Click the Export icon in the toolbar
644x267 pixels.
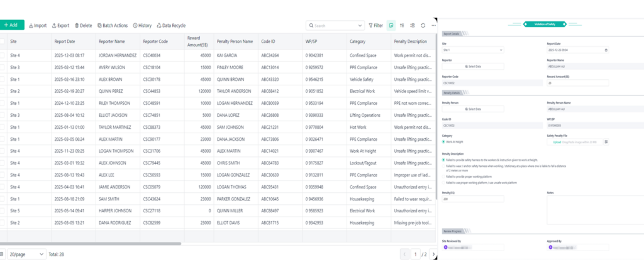pos(54,26)
